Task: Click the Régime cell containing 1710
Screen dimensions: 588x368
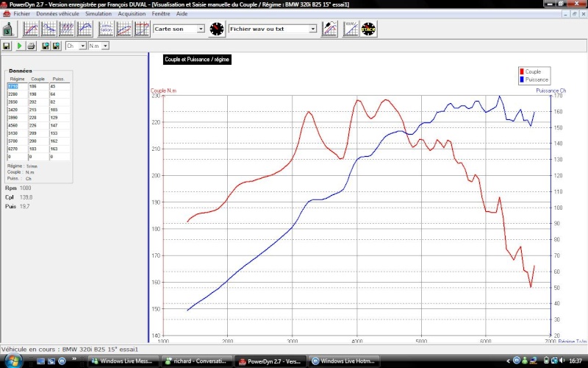Action: tap(17, 86)
